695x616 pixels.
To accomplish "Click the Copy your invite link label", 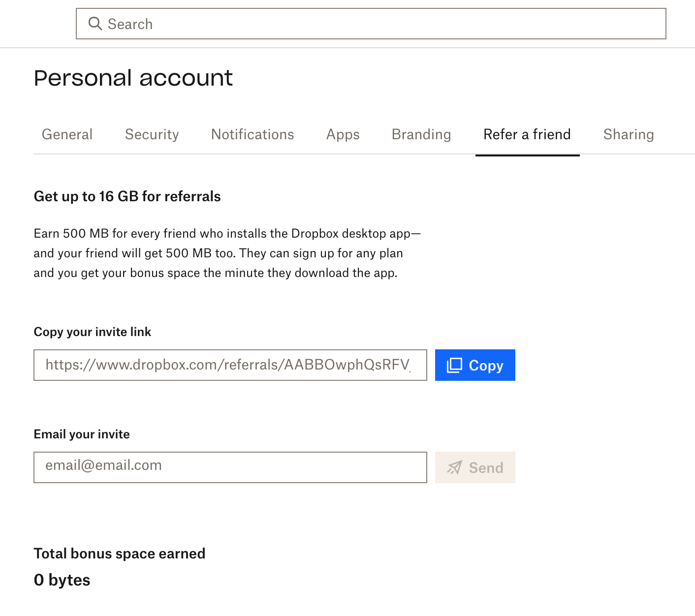I will click(92, 332).
